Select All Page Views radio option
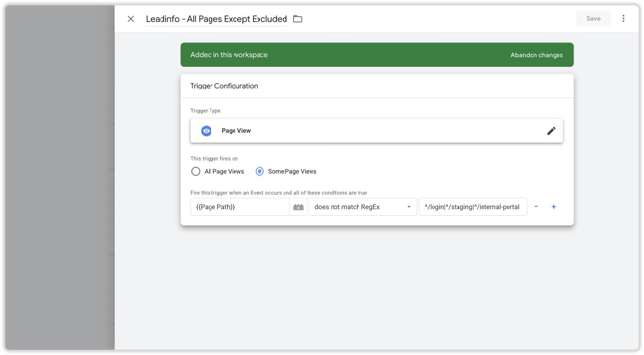Viewport: 644px width, 355px height. tap(195, 172)
